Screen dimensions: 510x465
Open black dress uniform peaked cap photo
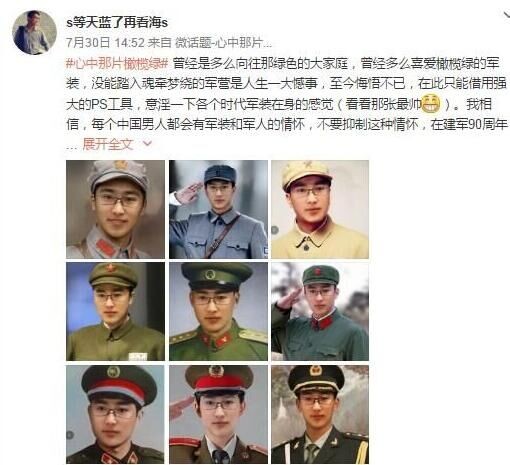[320, 414]
